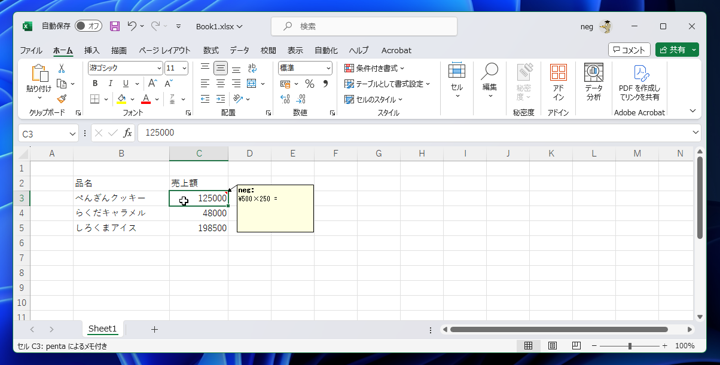
Task: Activate the Format Painter brush icon
Action: (x=62, y=99)
